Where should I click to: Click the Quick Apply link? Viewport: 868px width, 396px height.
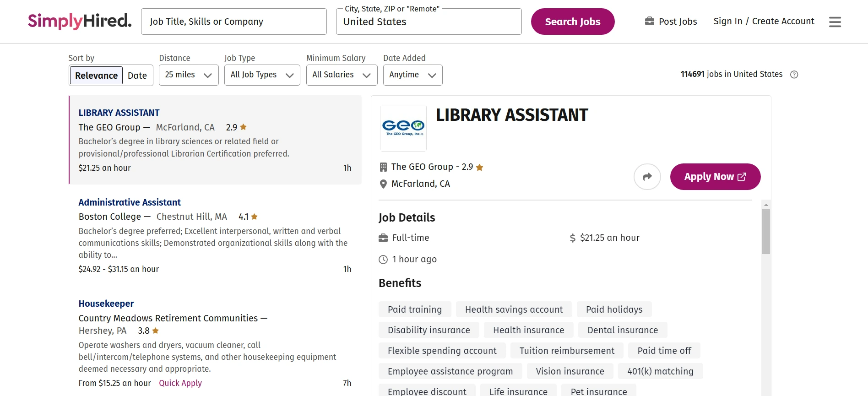coord(180,383)
